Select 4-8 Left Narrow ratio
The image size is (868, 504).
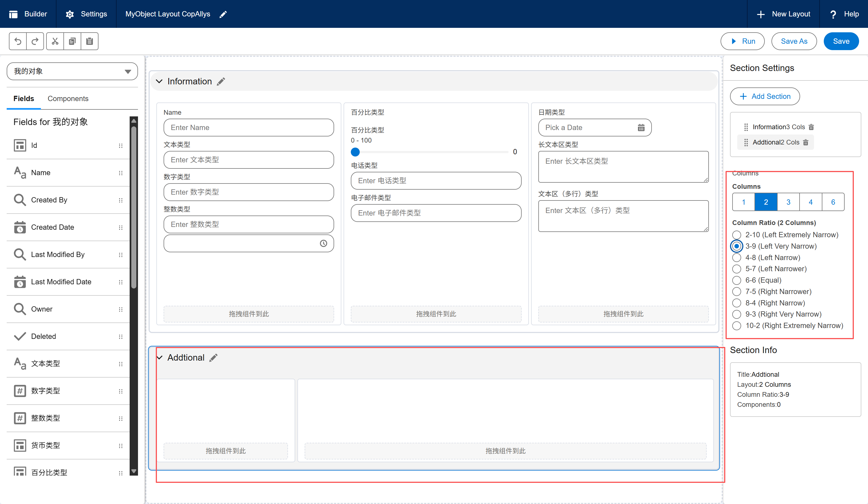click(736, 258)
